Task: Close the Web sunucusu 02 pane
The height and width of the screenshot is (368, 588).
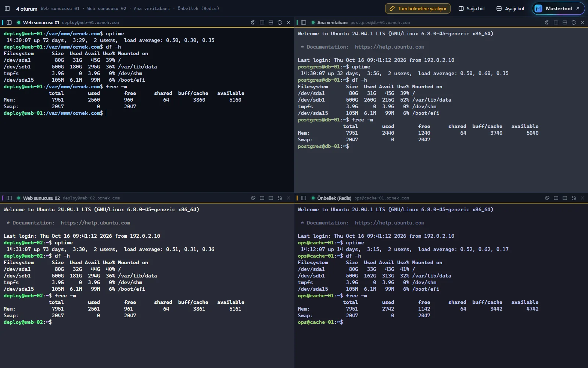Action: click(288, 198)
